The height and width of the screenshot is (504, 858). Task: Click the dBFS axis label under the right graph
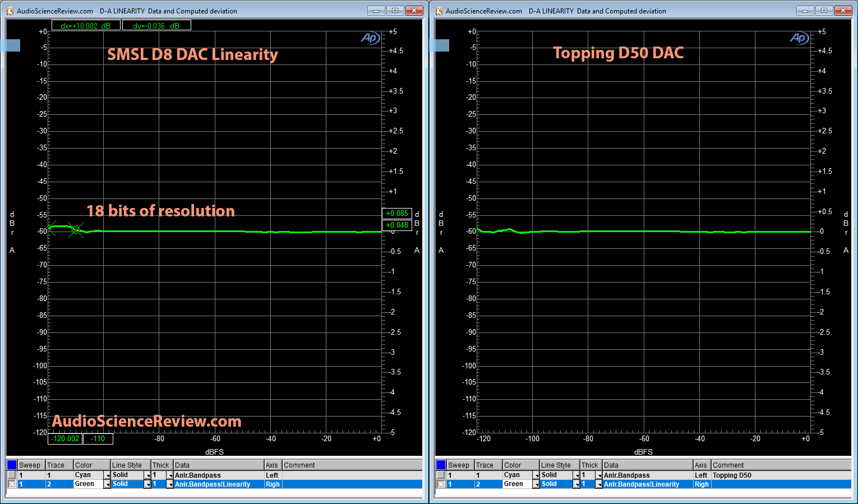point(643,452)
